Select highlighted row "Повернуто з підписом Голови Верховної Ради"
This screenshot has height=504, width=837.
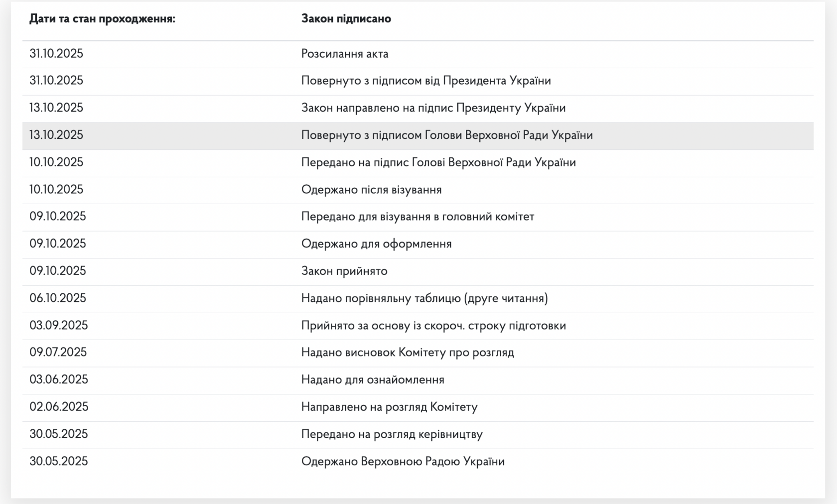click(x=447, y=135)
